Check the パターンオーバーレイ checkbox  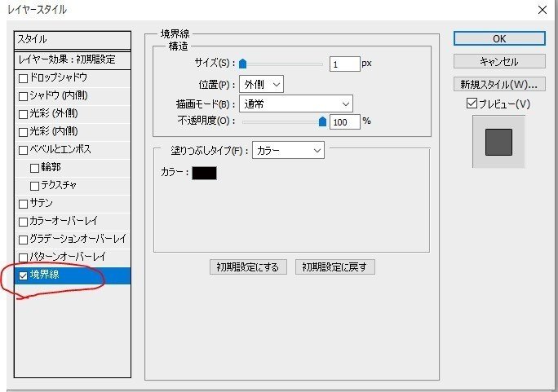pyautogui.click(x=23, y=258)
